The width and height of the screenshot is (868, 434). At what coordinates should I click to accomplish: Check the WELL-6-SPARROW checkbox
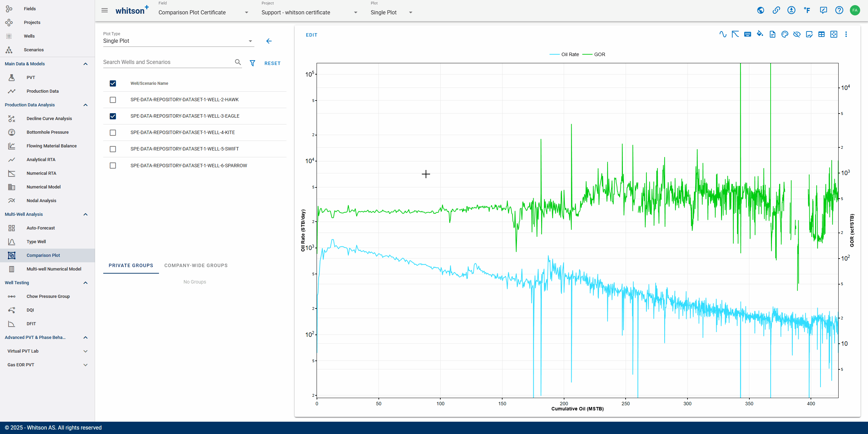click(113, 166)
